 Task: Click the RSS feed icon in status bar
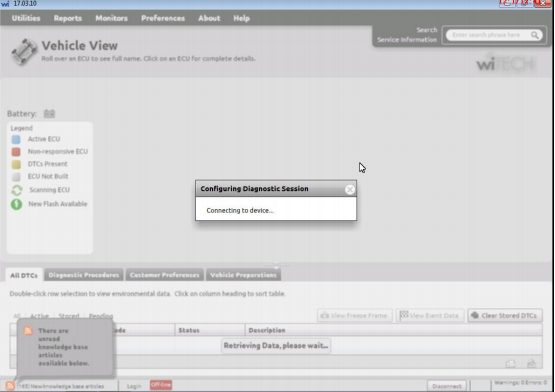pyautogui.click(x=10, y=386)
